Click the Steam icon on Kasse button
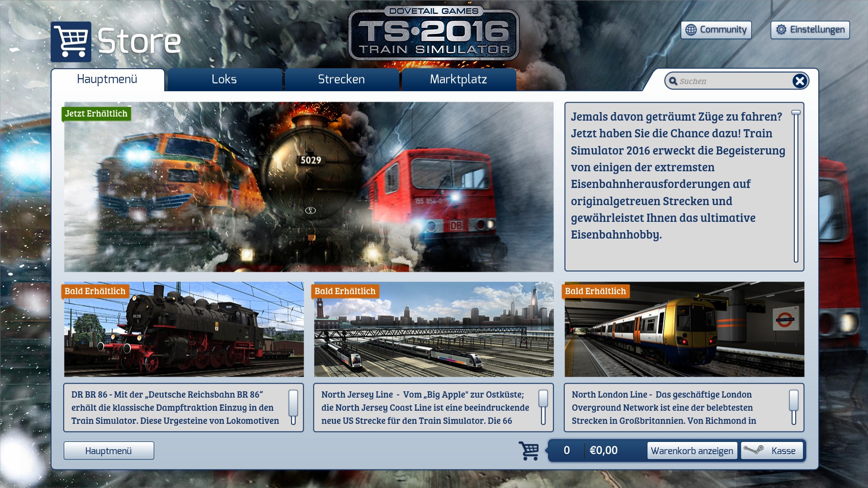The width and height of the screenshot is (868, 488). [x=753, y=450]
